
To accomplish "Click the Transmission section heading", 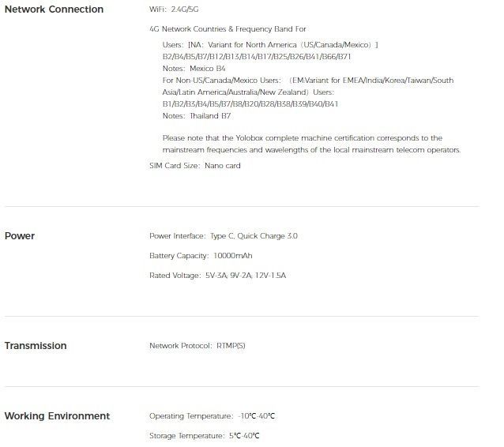I will point(36,346).
